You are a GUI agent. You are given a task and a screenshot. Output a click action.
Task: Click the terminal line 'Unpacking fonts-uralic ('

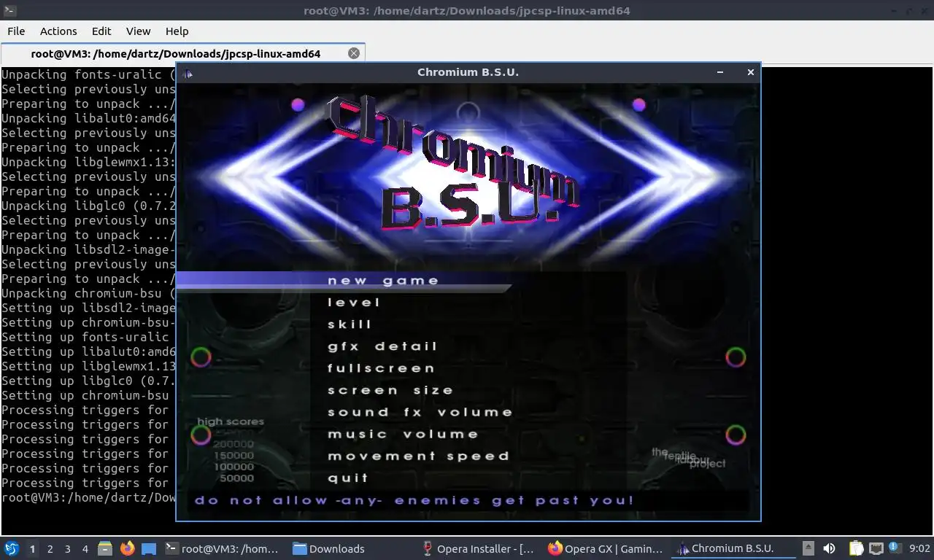(x=88, y=74)
